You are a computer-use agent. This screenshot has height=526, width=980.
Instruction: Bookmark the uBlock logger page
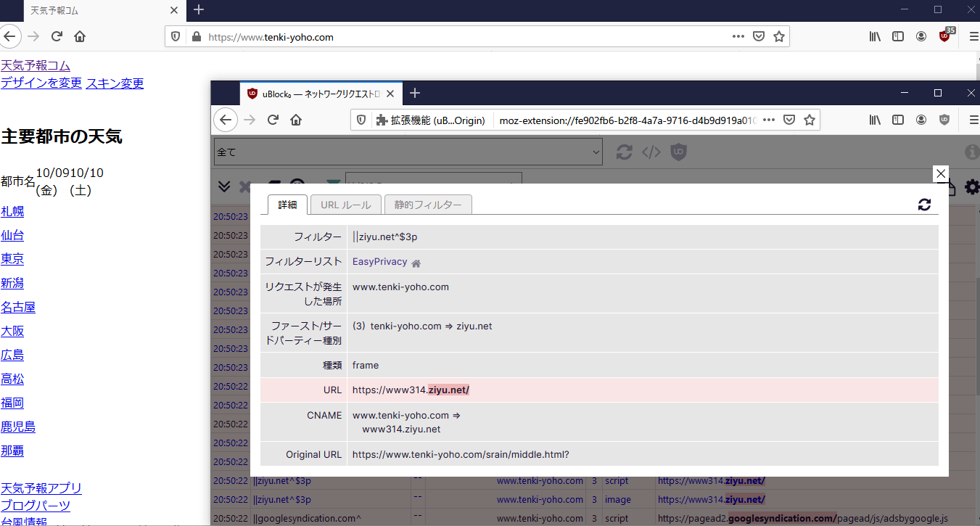[810, 120]
